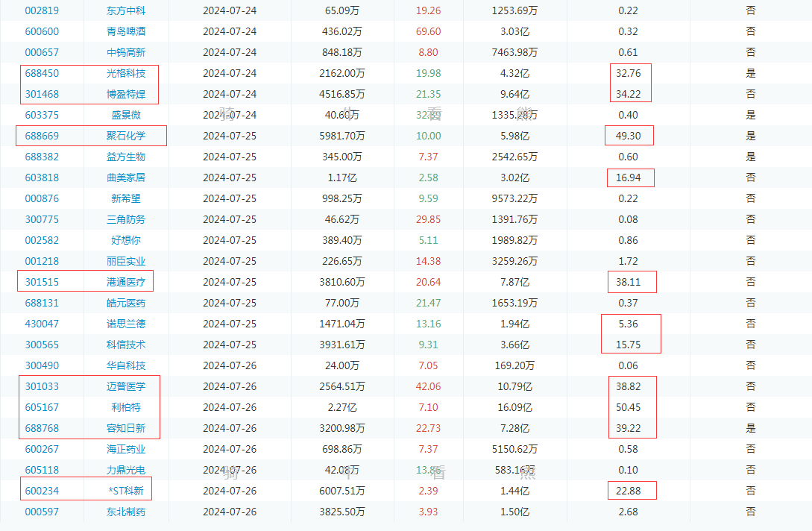Open the 曲美家居 stock link

coord(125,177)
